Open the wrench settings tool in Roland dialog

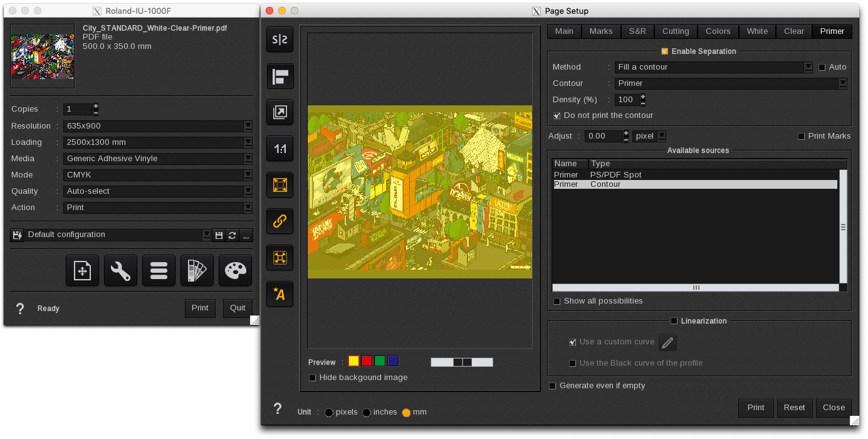(120, 270)
